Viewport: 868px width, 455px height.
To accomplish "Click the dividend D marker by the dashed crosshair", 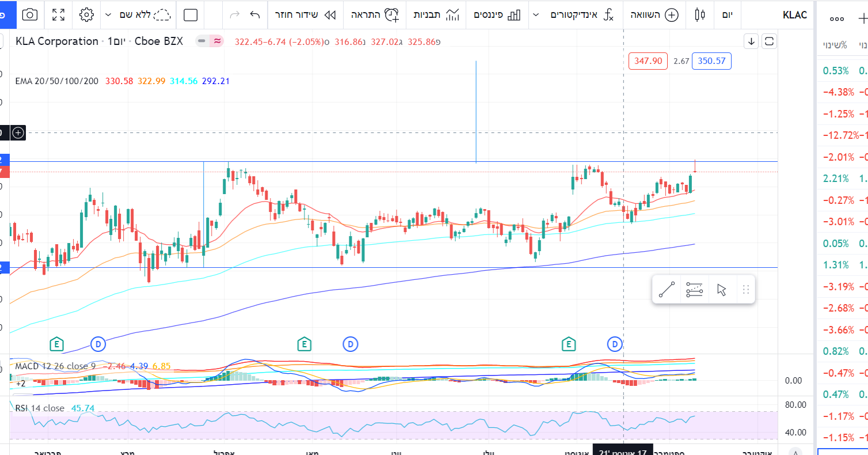I will click(x=615, y=344).
